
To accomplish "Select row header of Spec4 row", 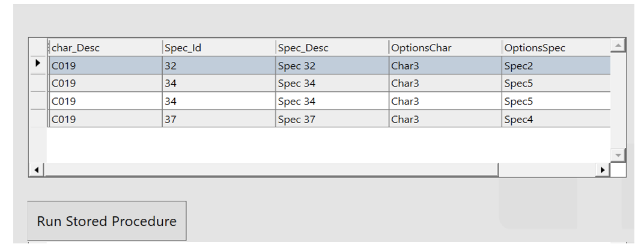I will point(38,119).
